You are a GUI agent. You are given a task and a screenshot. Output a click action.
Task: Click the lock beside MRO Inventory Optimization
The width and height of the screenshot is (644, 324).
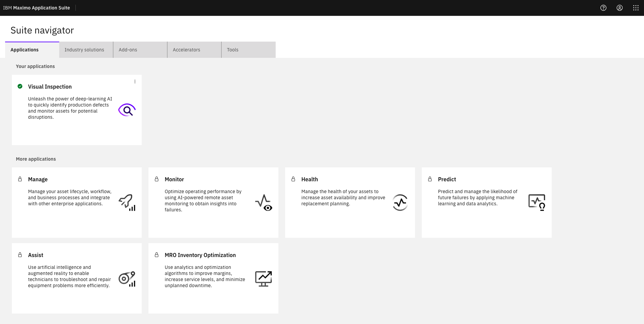157,255
